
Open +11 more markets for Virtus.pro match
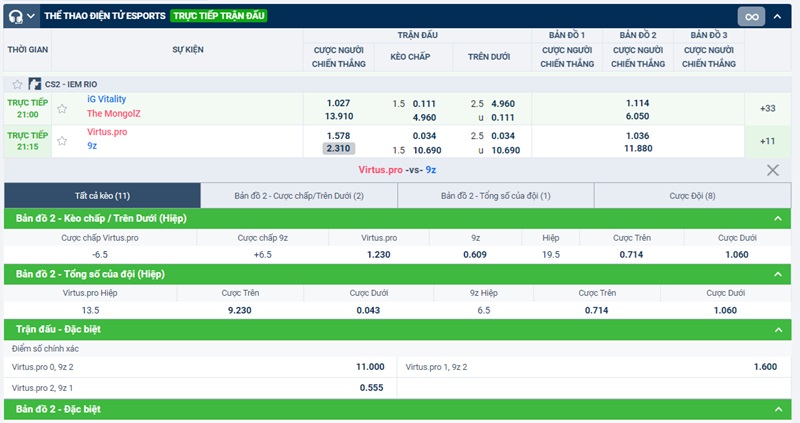tap(767, 141)
